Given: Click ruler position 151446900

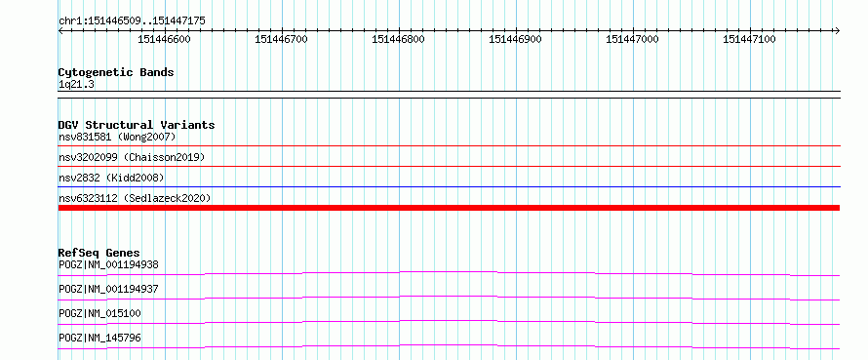Looking at the screenshot, I should coord(515,39).
